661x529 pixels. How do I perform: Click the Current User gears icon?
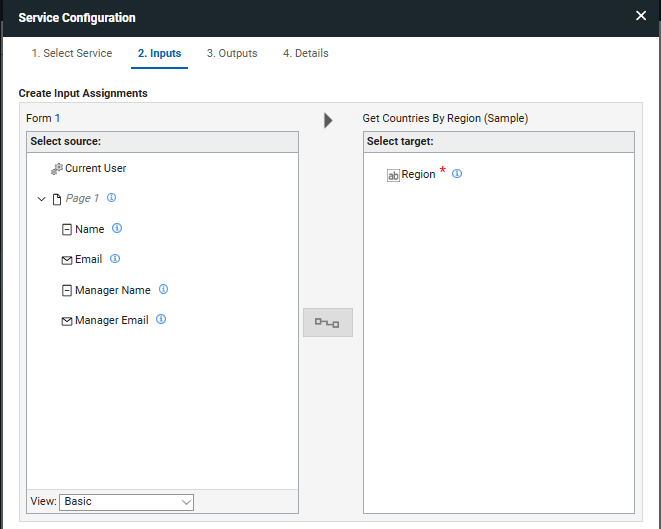pos(57,169)
